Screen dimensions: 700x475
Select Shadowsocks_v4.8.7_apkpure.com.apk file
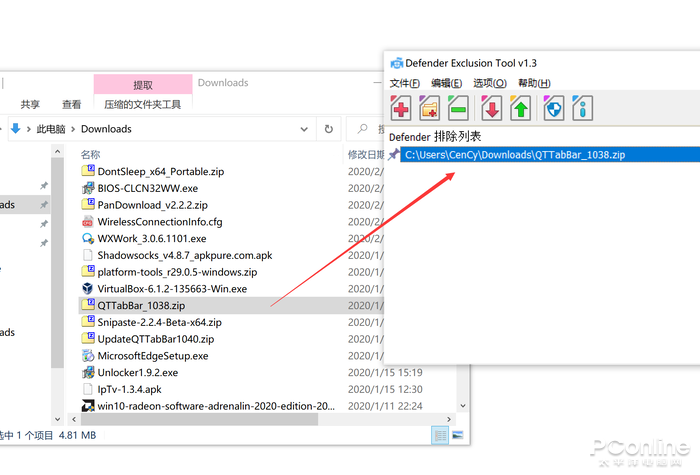pyautogui.click(x=185, y=255)
